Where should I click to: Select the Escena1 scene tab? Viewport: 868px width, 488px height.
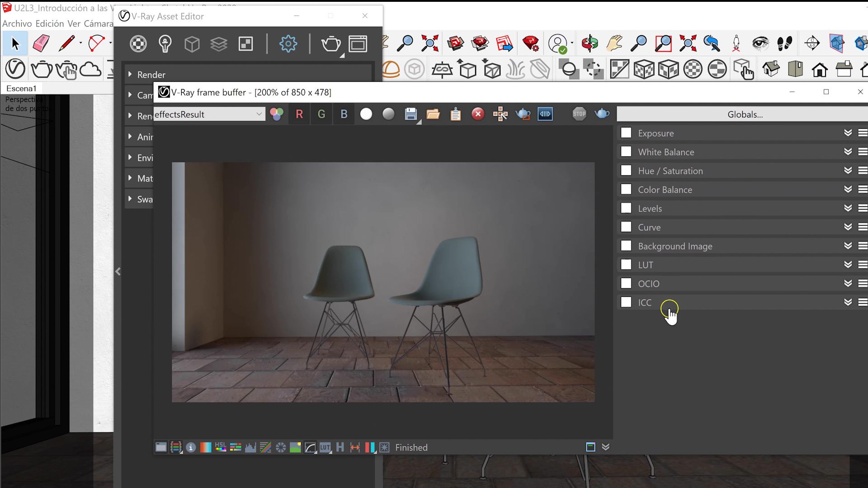coord(21,88)
